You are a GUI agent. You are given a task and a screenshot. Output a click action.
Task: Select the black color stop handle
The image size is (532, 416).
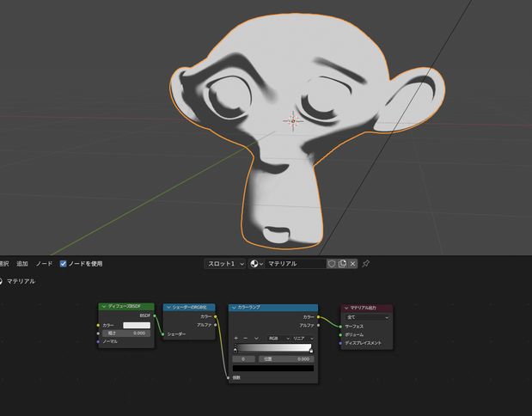pos(235,350)
